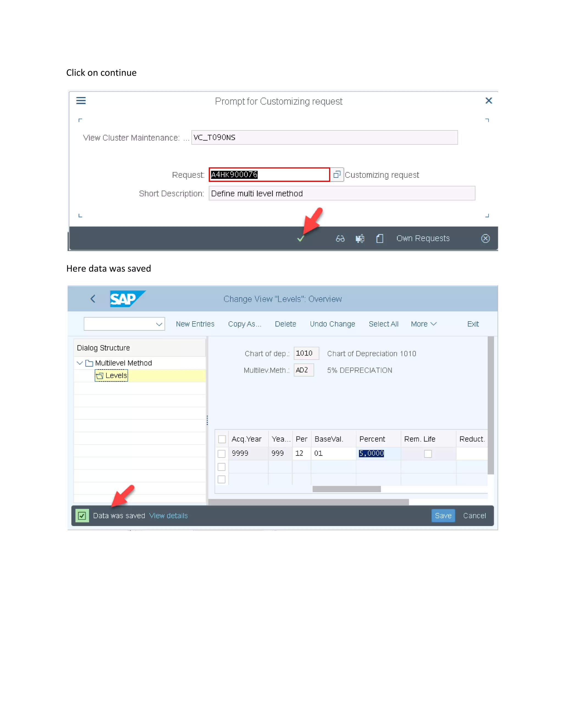The image size is (563, 728).
Task: Open the View details link
Action: click(169, 516)
